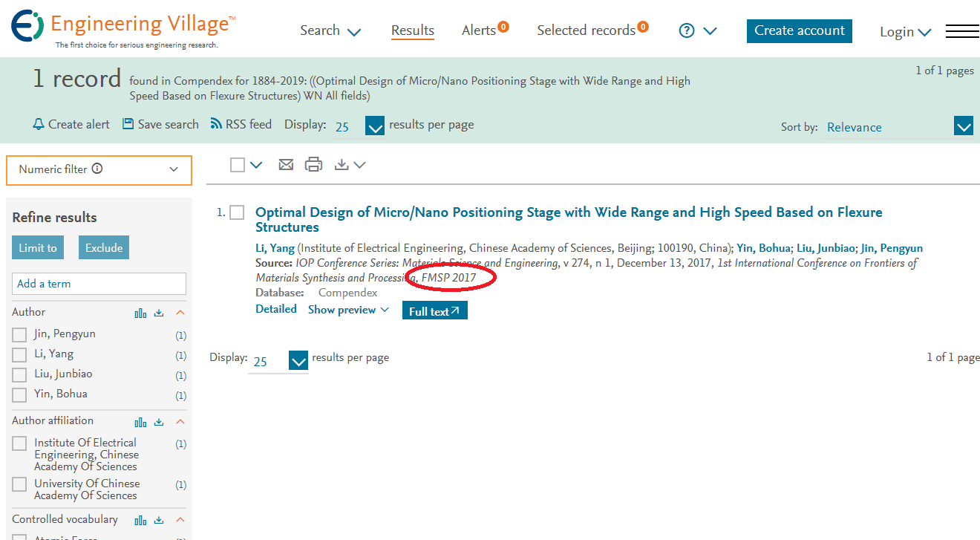Check Institute Of Electrical Engineering affiliation checkbox
The height and width of the screenshot is (540, 980).
click(x=19, y=443)
